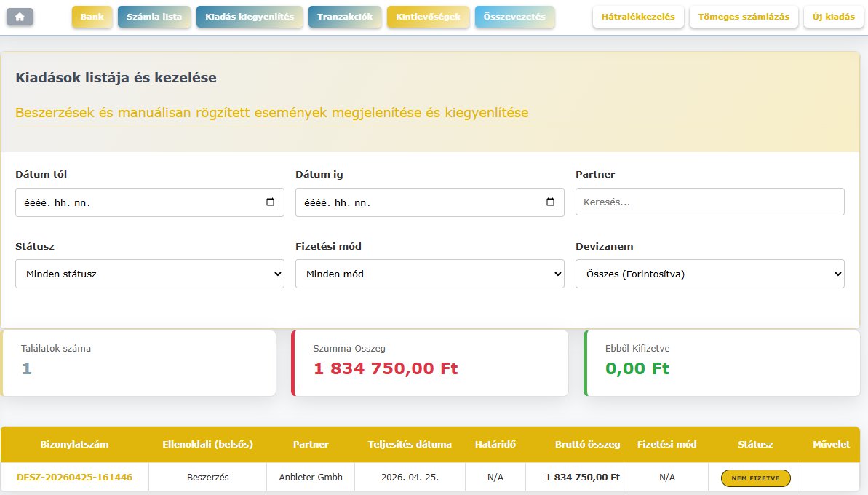
Task: Switch to Számla lista tab
Action: (x=154, y=17)
